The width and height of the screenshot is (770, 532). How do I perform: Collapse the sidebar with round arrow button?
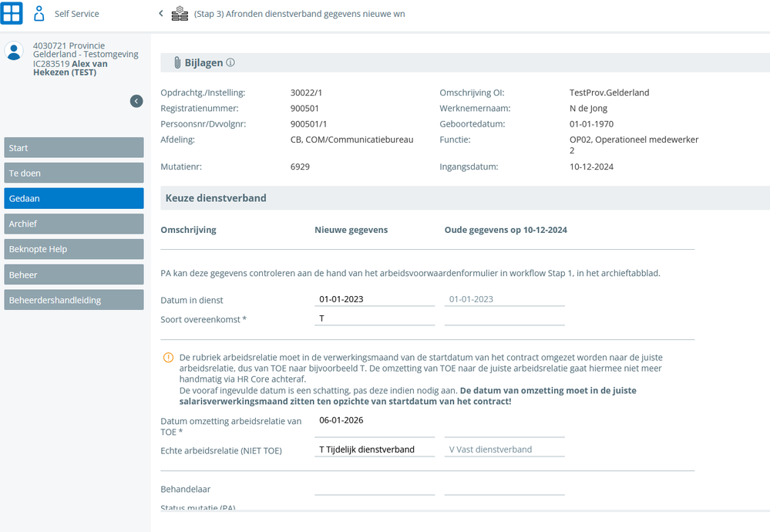point(136,101)
